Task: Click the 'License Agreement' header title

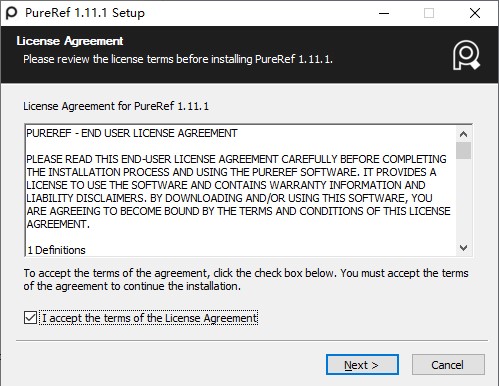Action: [70, 41]
